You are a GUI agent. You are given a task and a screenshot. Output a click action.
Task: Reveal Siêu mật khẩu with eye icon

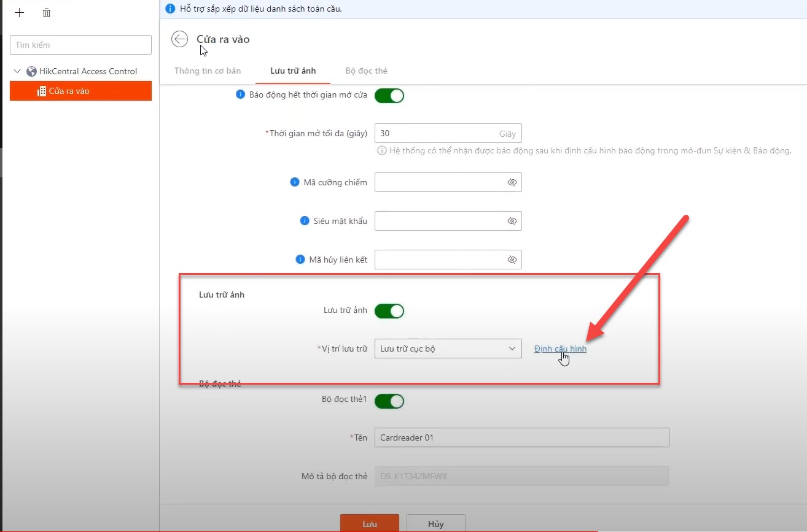tap(512, 222)
